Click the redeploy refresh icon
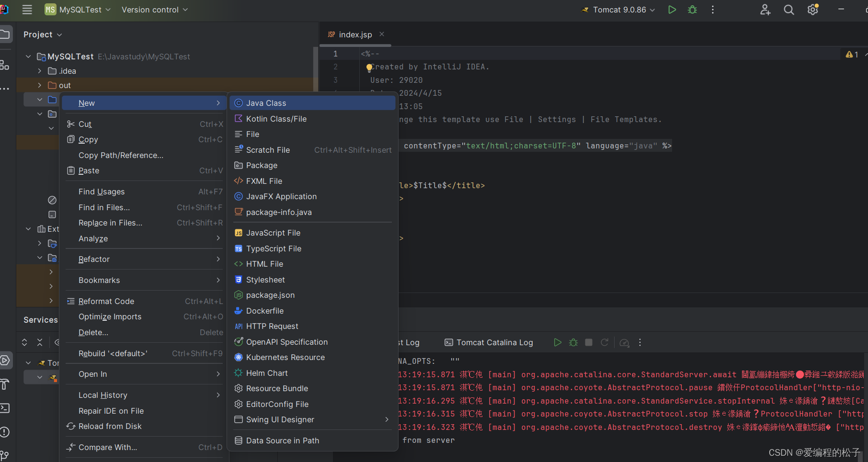This screenshot has width=868, height=462. tap(605, 342)
